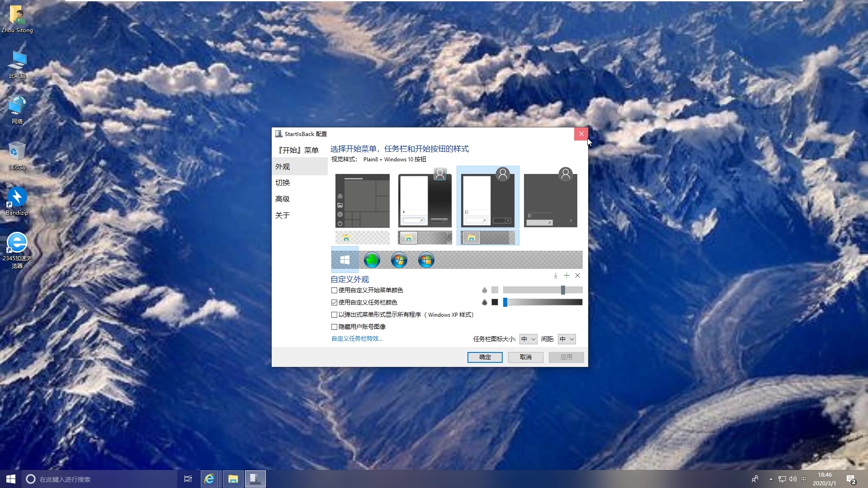Select 此电脑 desktop icon
This screenshot has width=868, height=488.
pos(17,65)
